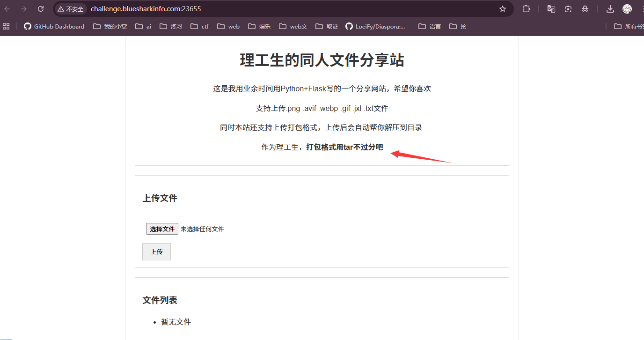Open the apps grid icon in bookmarks bar

tap(6, 26)
